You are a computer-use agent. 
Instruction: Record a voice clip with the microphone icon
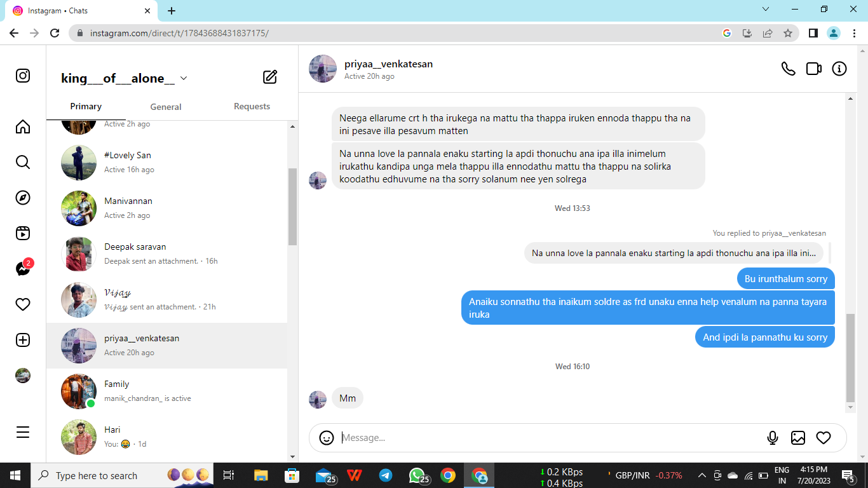pos(773,438)
